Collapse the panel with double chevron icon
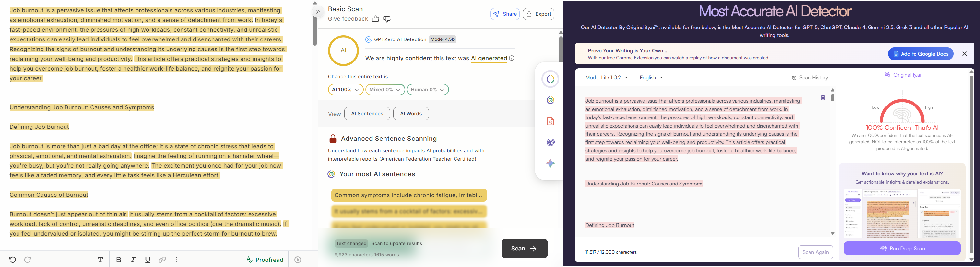 [x=318, y=12]
